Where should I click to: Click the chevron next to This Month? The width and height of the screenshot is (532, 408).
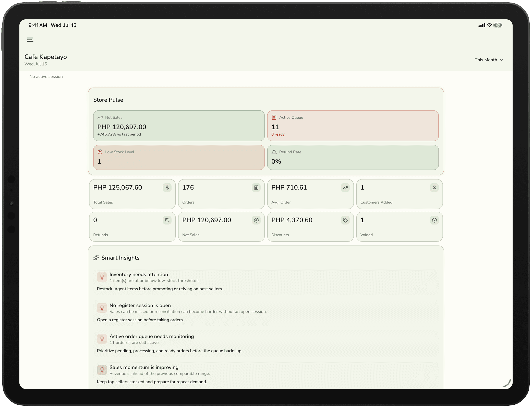[501, 60]
